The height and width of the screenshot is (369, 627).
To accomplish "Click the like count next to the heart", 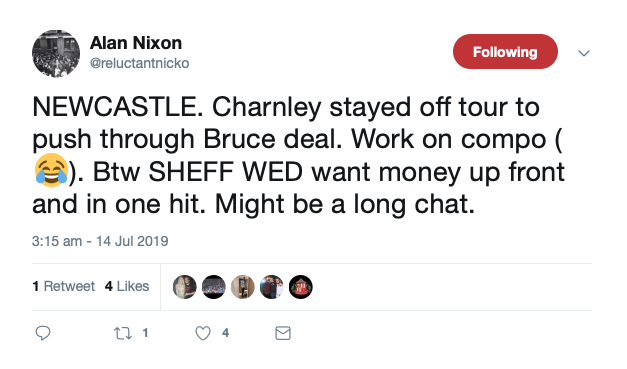I will [x=226, y=333].
